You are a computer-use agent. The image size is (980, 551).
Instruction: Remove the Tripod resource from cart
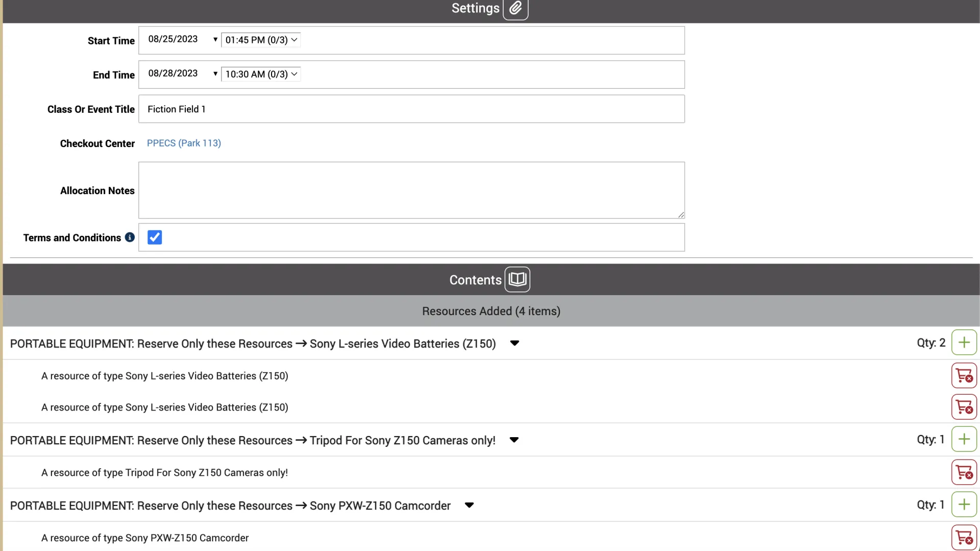(964, 472)
